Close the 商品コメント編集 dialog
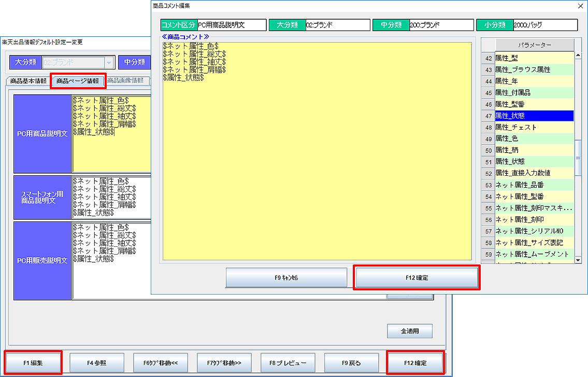Screen dimensions: 588x377 (580, 6)
